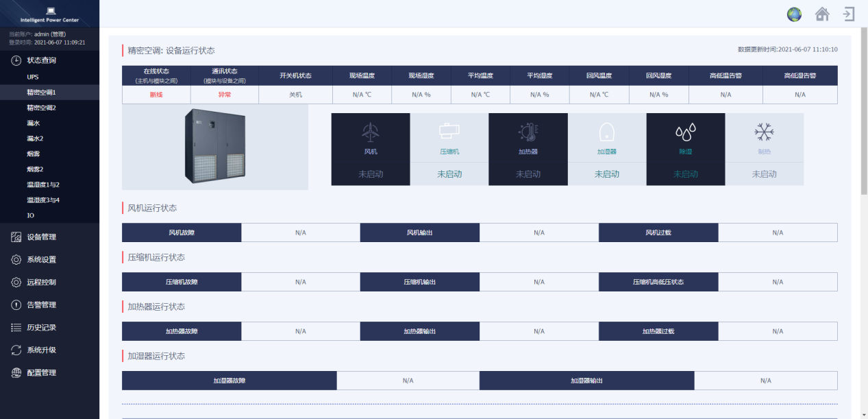The image size is (868, 419).
Task: Select 精密空调2 in sidebar
Action: pos(41,108)
